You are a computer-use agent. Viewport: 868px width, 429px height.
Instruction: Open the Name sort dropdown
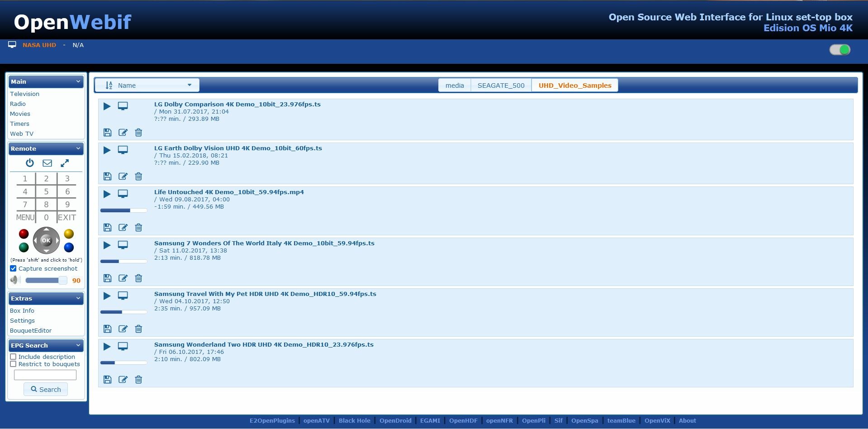pyautogui.click(x=147, y=85)
